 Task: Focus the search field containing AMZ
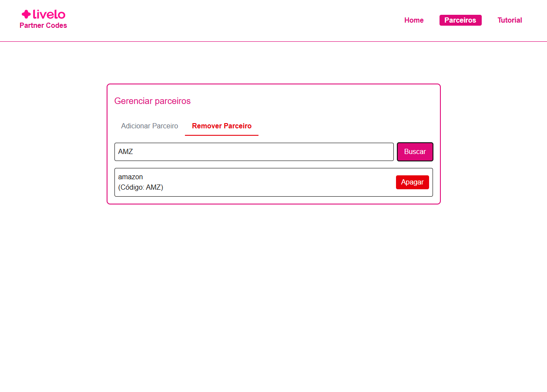[254, 152]
